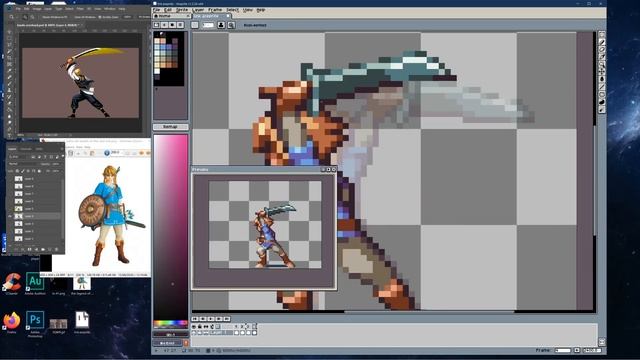Click the background color button in Aseprite
640x360 pixels.
point(167,343)
